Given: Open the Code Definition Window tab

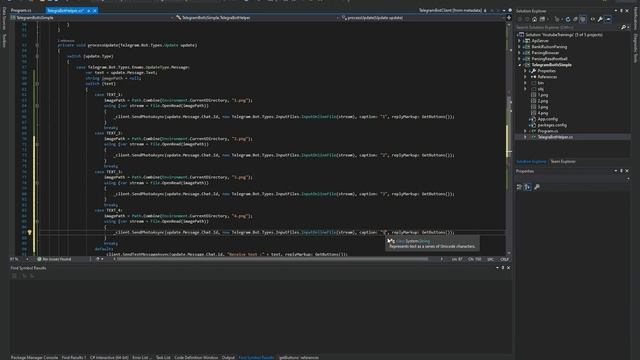Looking at the screenshot, I should click(196, 358).
